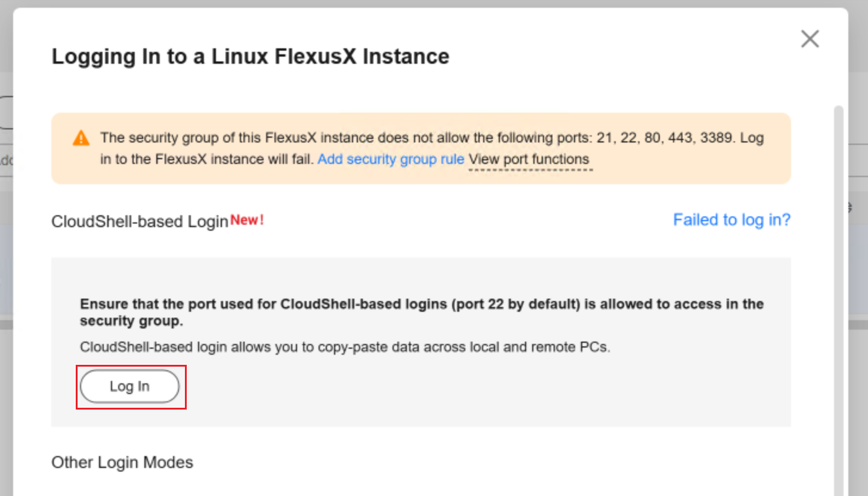868x496 pixels.
Task: Click the Logging In to a Linux FlexusX Instance title
Action: click(x=251, y=57)
